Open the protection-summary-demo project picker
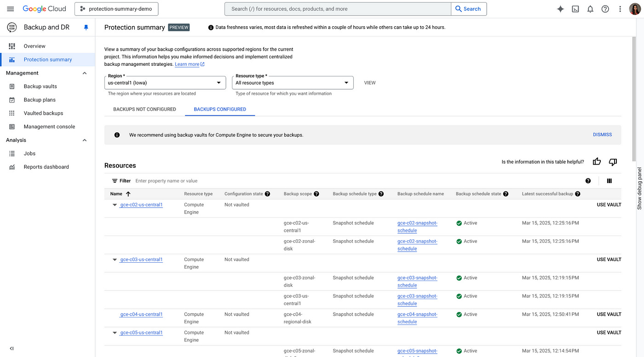This screenshot has height=357, width=644. (x=116, y=9)
